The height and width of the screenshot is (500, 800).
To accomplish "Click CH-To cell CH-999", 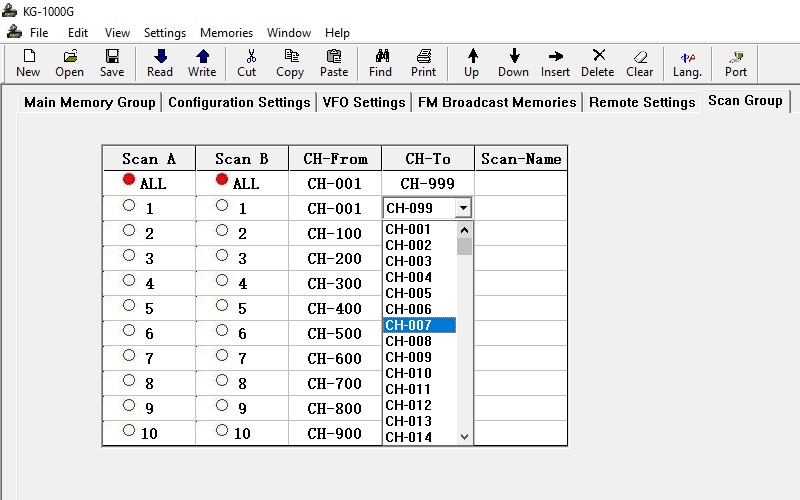I will [x=428, y=184].
